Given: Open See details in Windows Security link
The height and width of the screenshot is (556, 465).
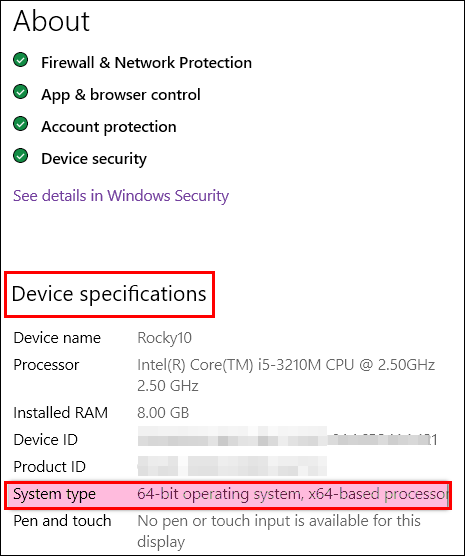Looking at the screenshot, I should pyautogui.click(x=121, y=196).
